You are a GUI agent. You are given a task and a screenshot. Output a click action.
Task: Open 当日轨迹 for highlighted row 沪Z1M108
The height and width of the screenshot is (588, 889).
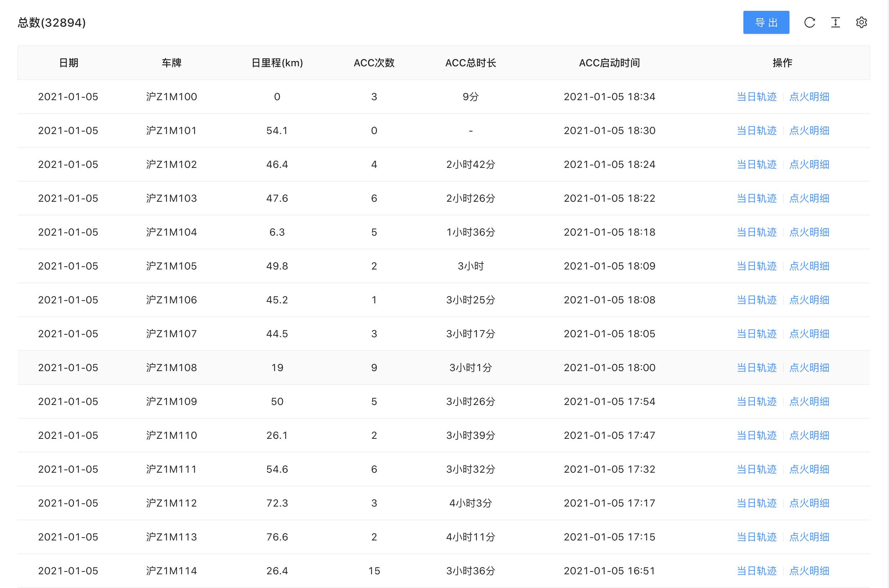coord(756,368)
